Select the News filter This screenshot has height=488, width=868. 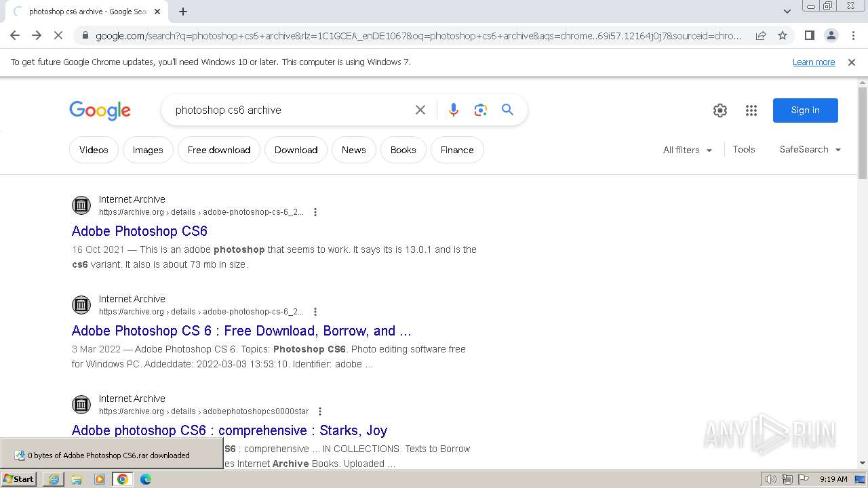354,150
